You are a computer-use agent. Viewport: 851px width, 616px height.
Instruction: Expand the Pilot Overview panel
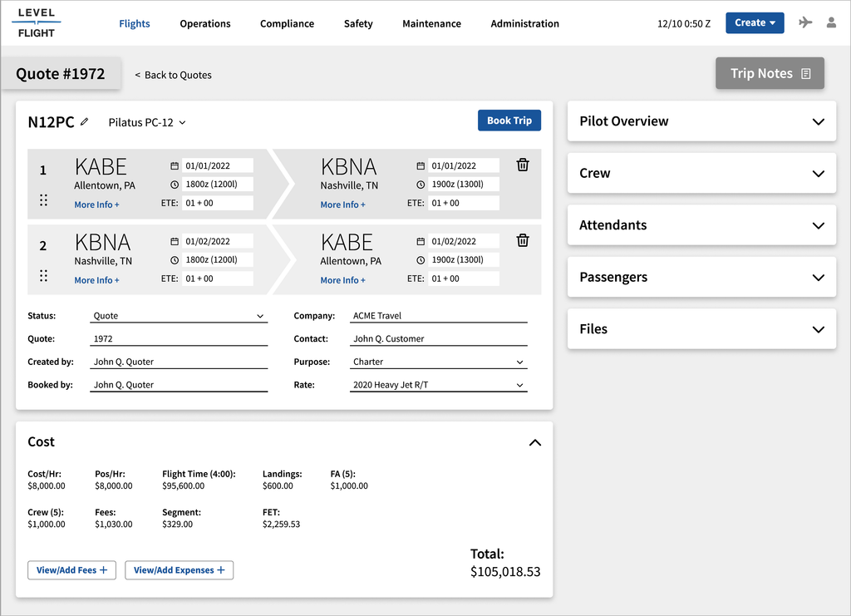[x=701, y=121]
